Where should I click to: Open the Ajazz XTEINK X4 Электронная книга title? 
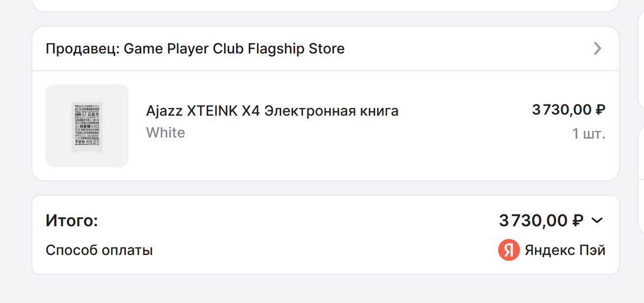[x=272, y=110]
